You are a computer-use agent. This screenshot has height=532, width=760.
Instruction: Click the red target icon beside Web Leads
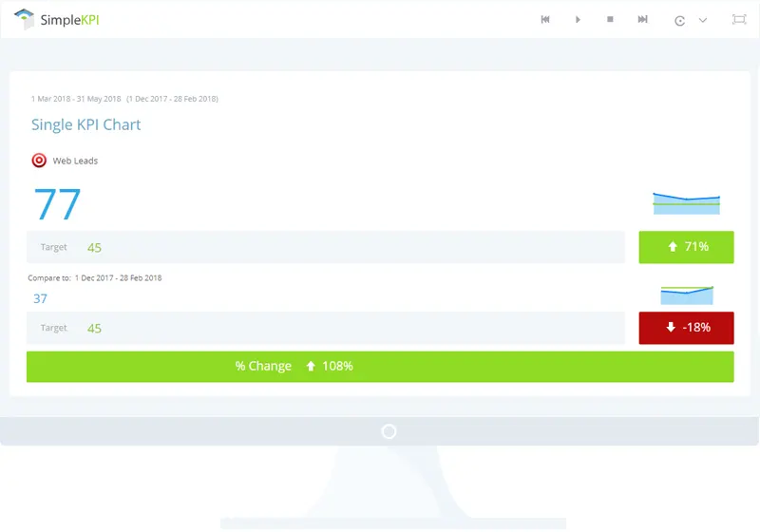click(39, 161)
